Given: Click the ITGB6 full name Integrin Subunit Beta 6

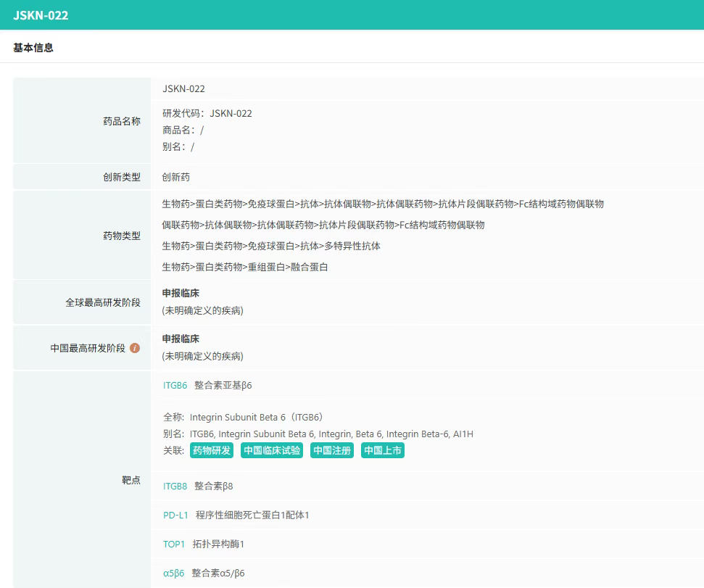Looking at the screenshot, I should [x=256, y=417].
